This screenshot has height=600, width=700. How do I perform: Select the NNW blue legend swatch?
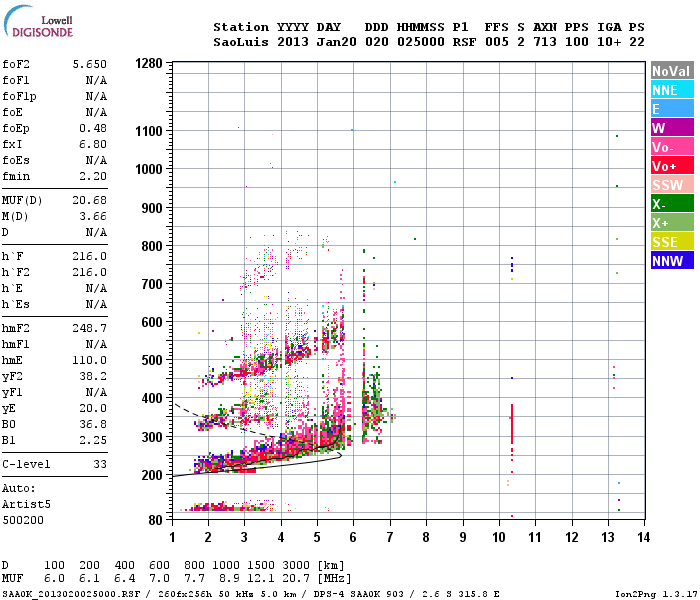click(x=672, y=260)
